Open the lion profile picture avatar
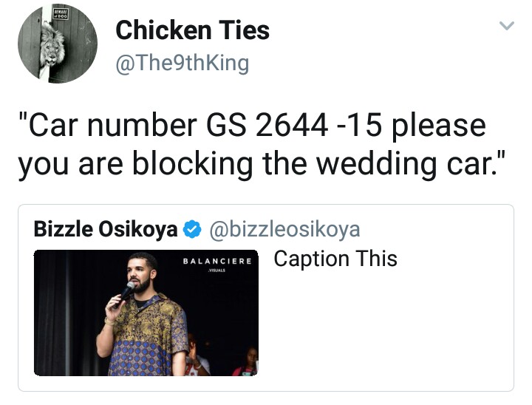Screen dimensions: 532x405 pos(58,44)
